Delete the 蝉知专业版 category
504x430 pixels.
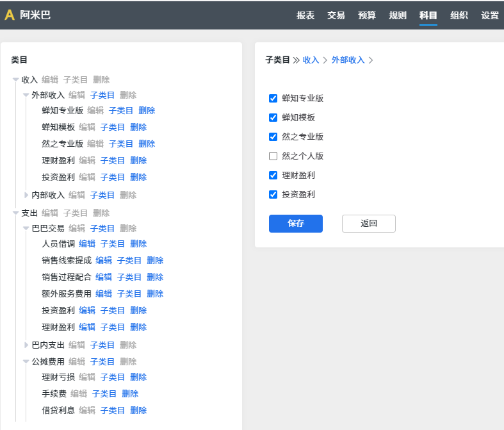(x=147, y=111)
